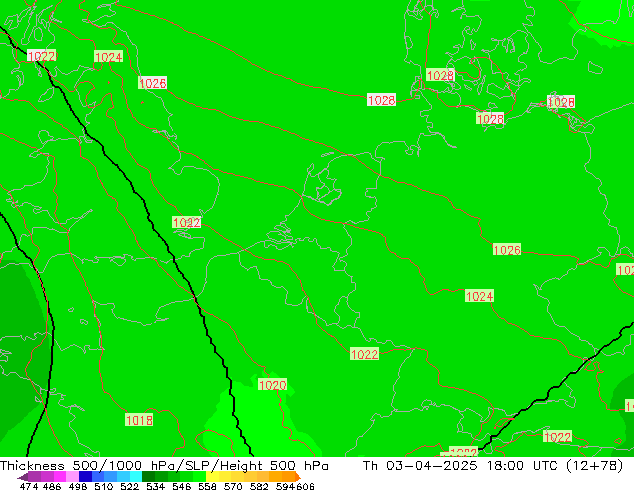Click the legend value 570
The width and height of the screenshot is (634, 490).
pyautogui.click(x=233, y=486)
